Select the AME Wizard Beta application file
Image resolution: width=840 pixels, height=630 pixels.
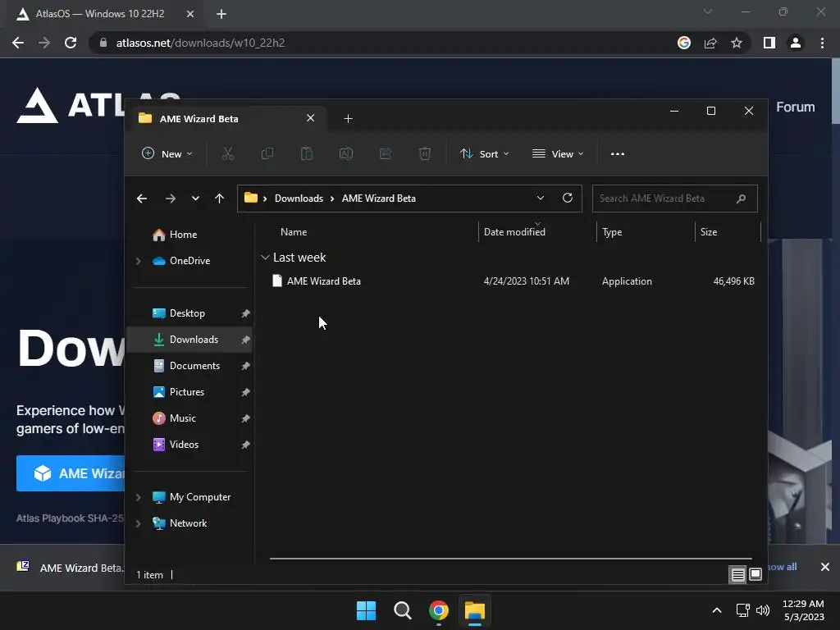tap(514, 281)
